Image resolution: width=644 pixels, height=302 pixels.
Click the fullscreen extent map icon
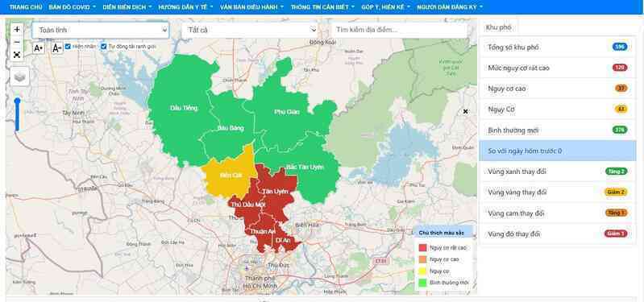[17, 55]
